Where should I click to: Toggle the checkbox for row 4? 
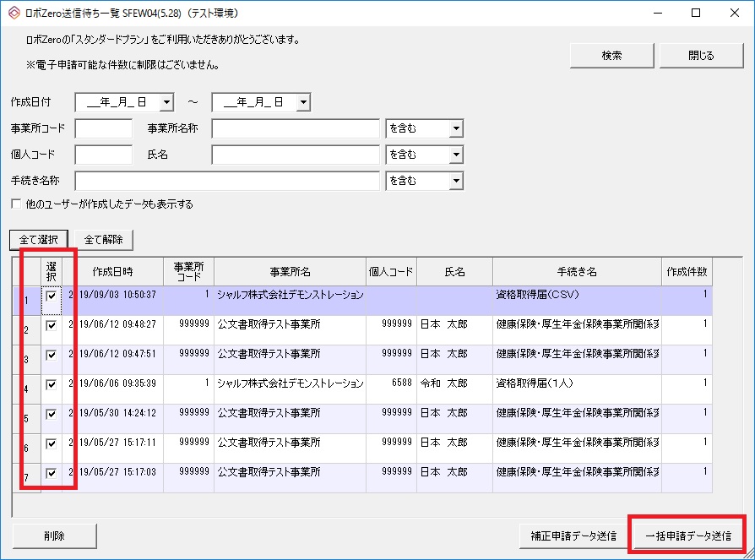point(52,384)
